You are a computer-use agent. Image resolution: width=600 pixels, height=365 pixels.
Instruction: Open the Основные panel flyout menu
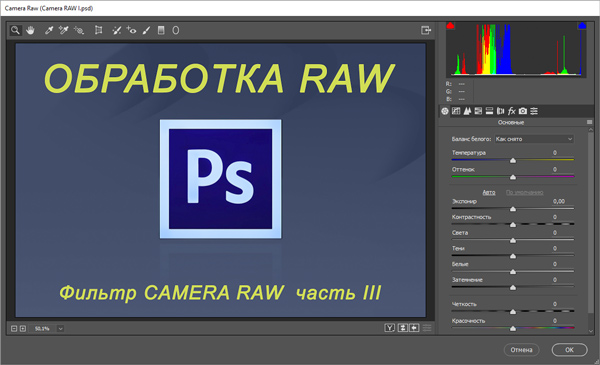(589, 122)
